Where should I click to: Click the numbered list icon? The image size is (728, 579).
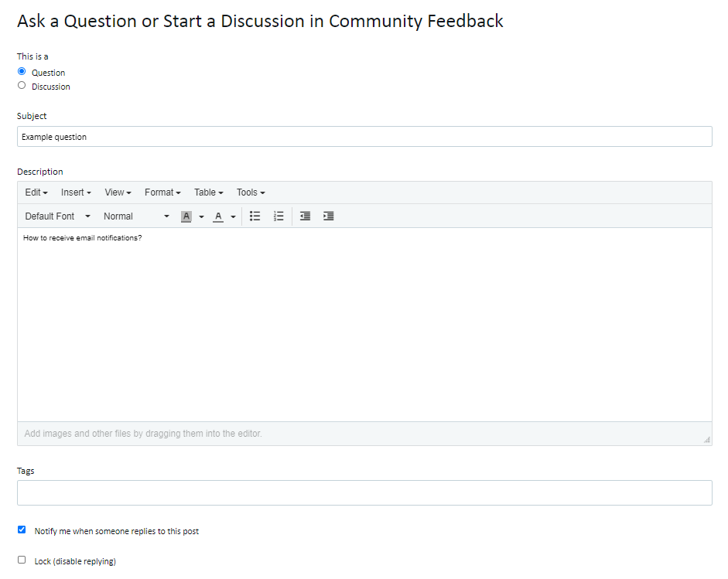(x=279, y=216)
